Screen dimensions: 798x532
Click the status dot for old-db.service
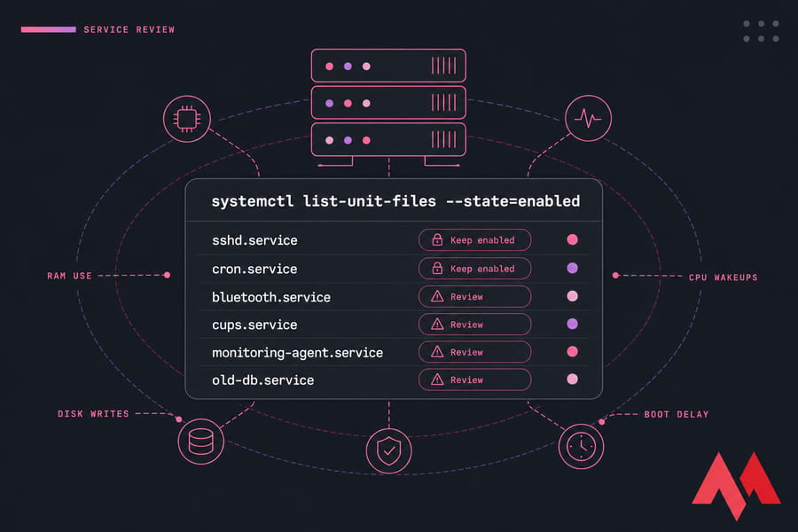point(573,379)
